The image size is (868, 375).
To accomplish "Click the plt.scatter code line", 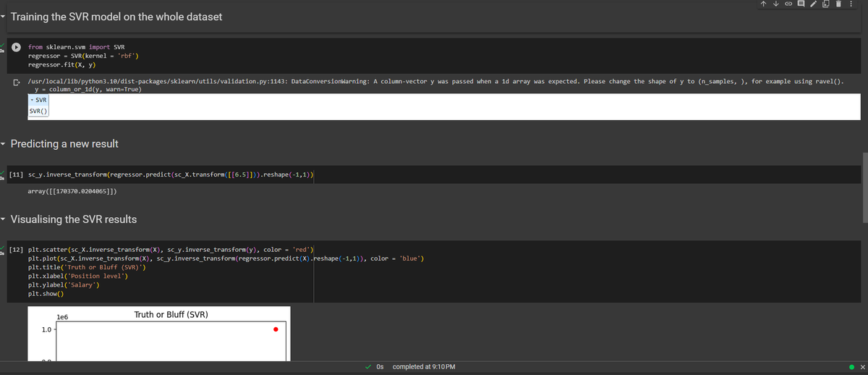I will (x=170, y=250).
